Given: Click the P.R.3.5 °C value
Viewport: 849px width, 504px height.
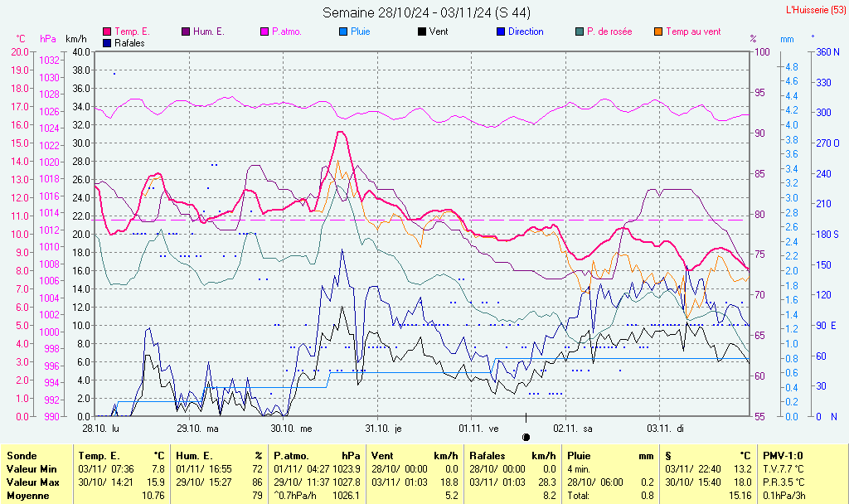Looking at the screenshot, I should pos(784,482).
